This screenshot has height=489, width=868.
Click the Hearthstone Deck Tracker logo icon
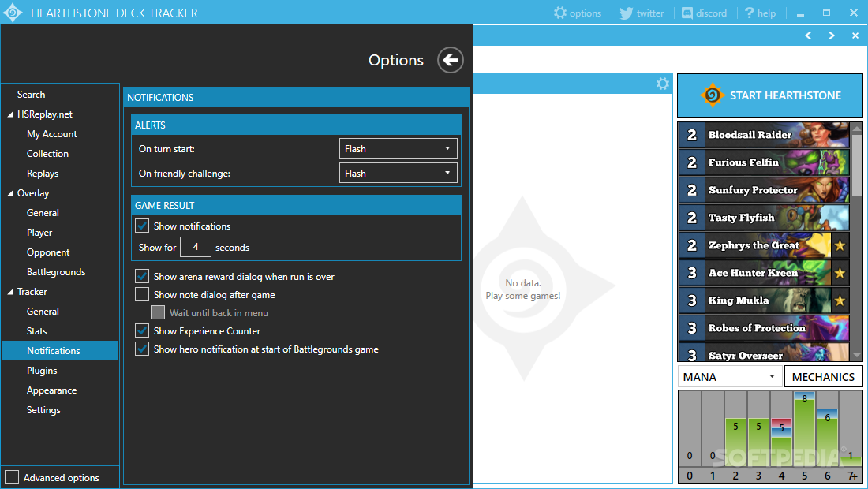tap(13, 12)
